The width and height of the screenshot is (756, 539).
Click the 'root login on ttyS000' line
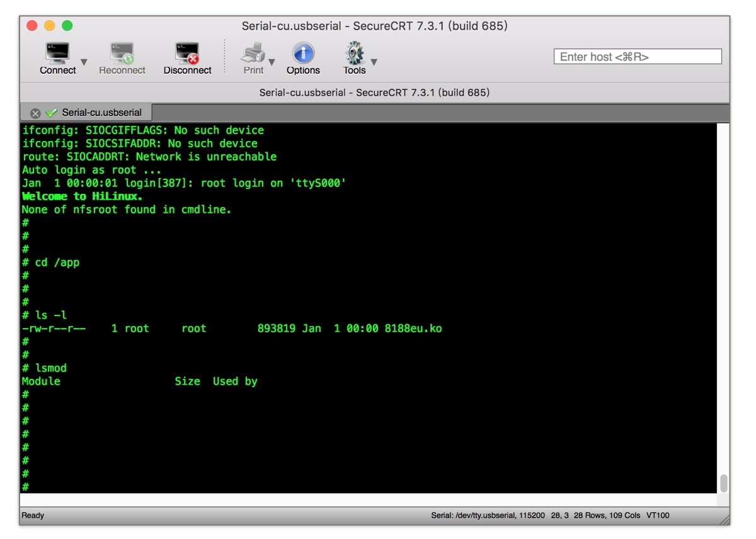pyautogui.click(x=184, y=183)
